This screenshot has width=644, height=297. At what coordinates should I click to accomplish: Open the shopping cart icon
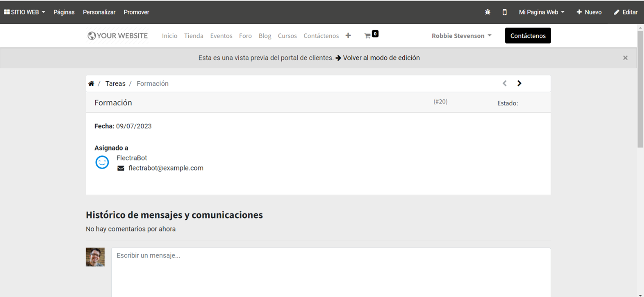368,36
